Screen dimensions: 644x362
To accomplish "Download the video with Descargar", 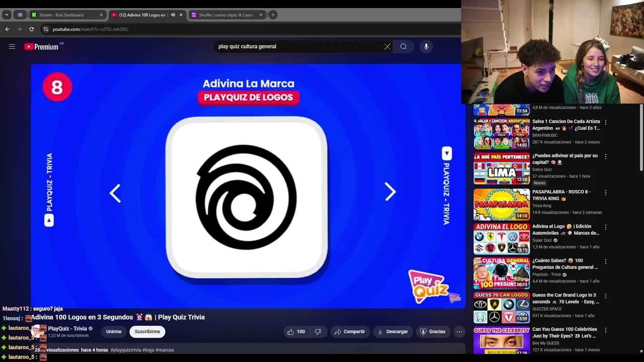I will pos(392,331).
